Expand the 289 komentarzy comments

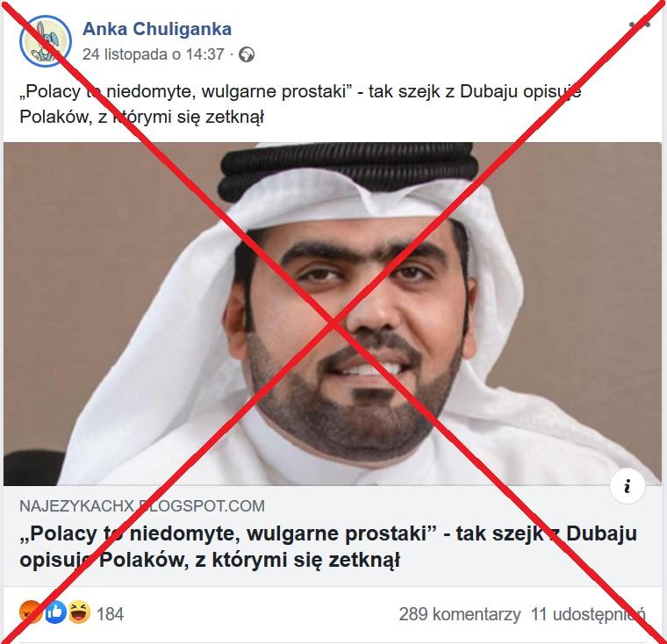(460, 614)
